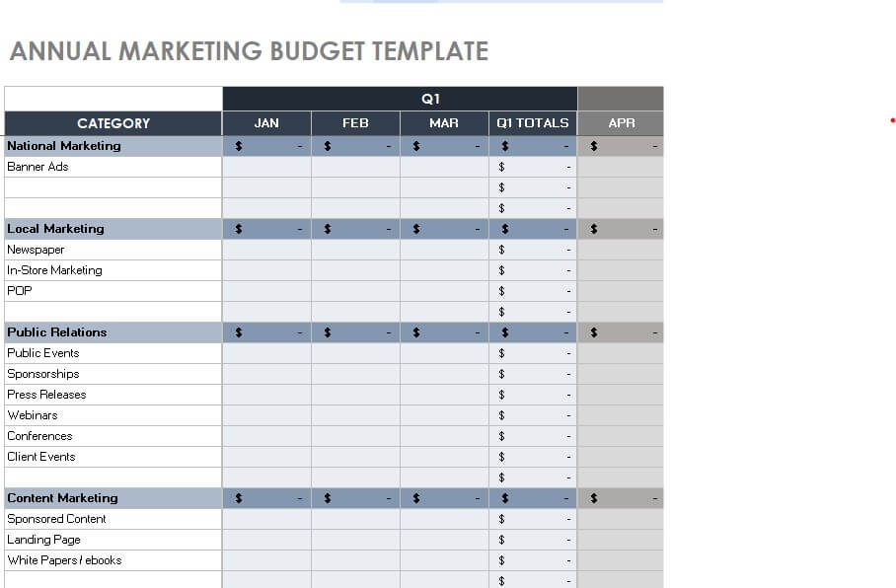Screen dimensions: 896x588
Task: Select the MAR column header
Action: [x=444, y=123]
